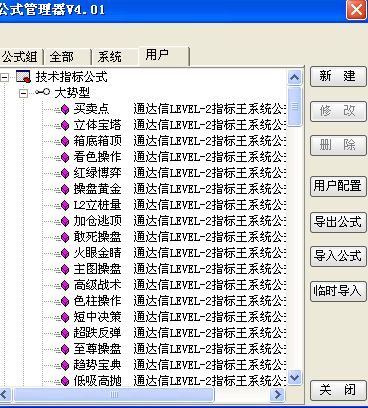Screen dimensions: 368x408
Task: Click the 临时导入 button
Action: click(x=338, y=291)
